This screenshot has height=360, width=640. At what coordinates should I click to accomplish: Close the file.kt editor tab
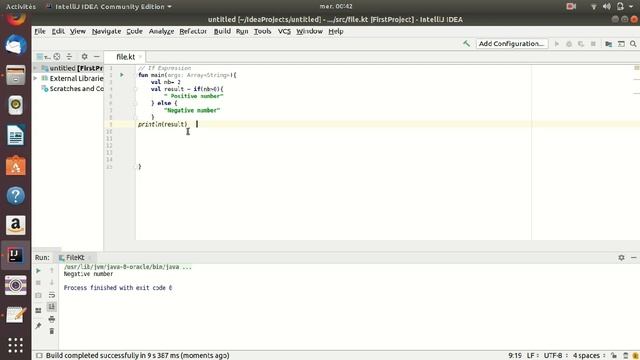click(x=140, y=57)
